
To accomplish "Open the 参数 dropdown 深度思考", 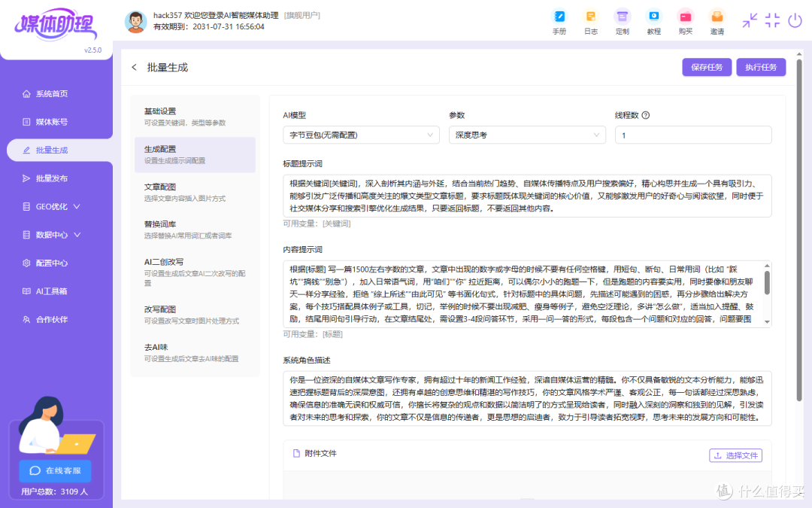I will point(527,135).
